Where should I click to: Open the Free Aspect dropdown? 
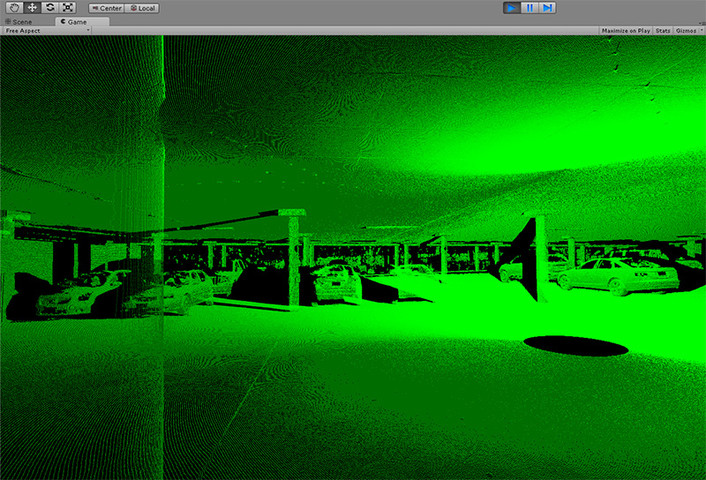47,31
